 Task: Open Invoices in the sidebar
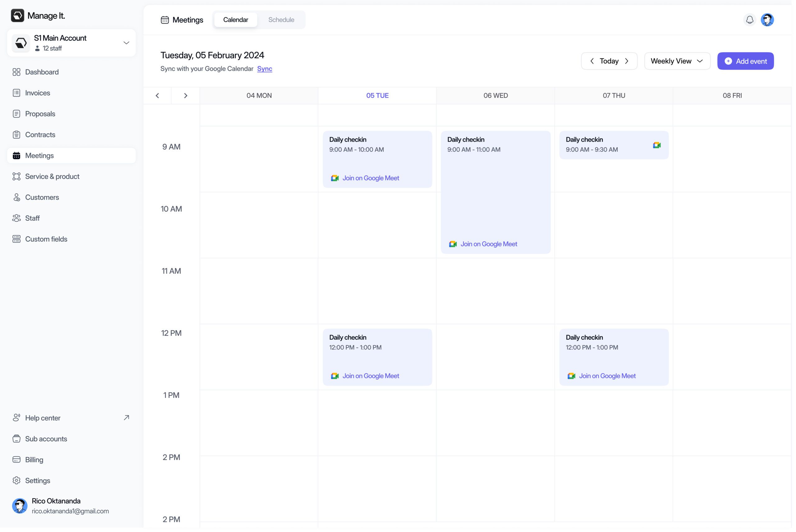[37, 93]
